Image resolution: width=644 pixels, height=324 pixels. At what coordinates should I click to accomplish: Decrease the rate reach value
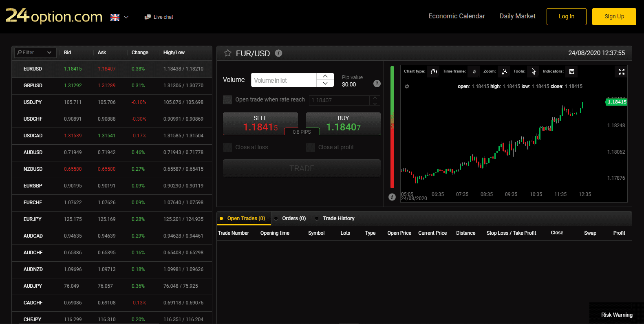tap(375, 103)
